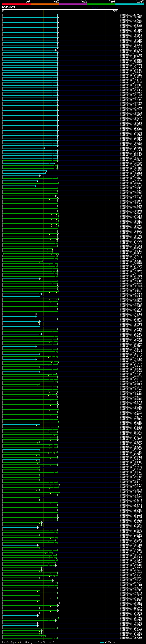
Task: Open the UniRef100_O82425 entry
Action: [131, 25]
